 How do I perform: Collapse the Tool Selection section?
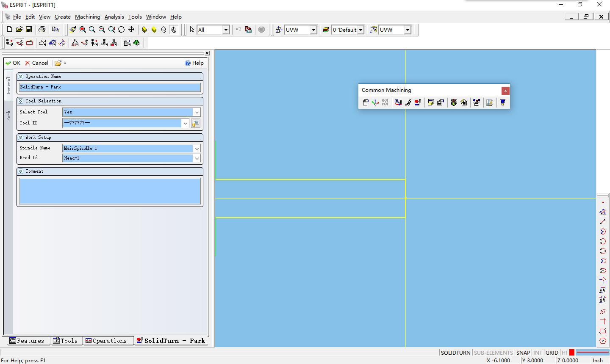click(x=21, y=101)
